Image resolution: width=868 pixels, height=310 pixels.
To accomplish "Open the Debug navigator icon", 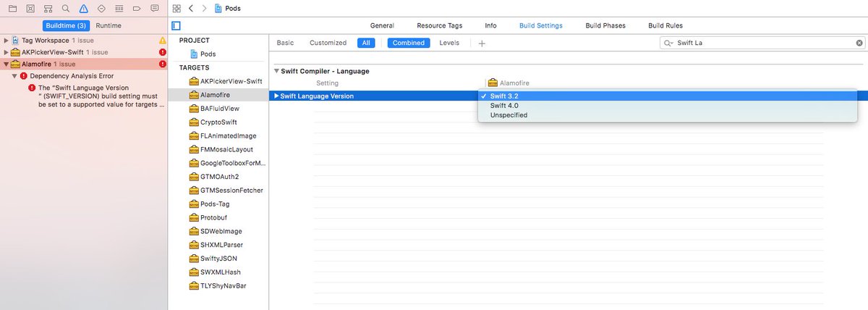I will (119, 8).
